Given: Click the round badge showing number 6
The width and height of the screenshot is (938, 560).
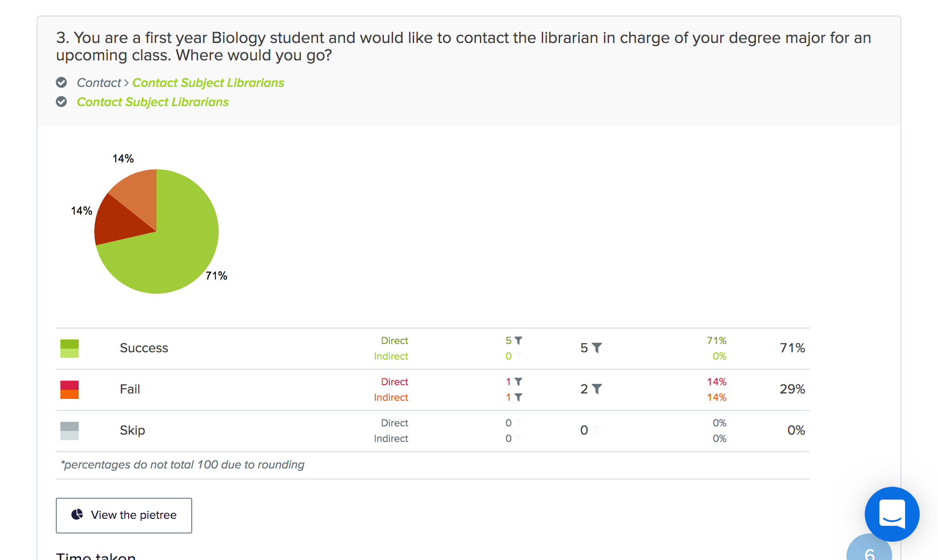Looking at the screenshot, I should pos(869,549).
